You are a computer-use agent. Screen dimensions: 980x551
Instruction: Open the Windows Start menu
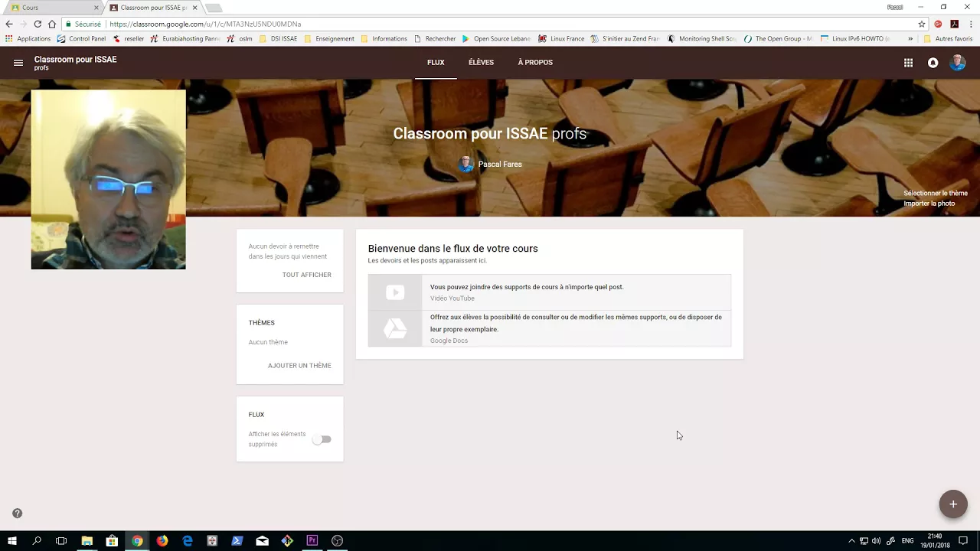pyautogui.click(x=12, y=540)
